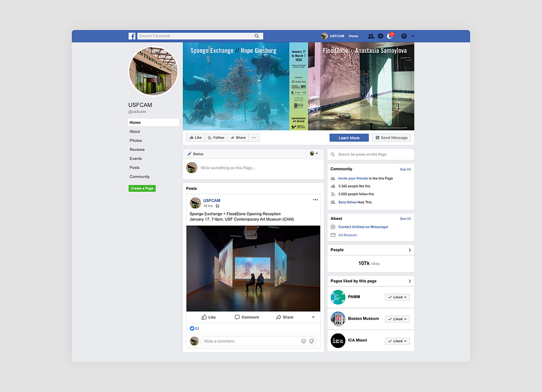Open the post-as identity dropdown in Status box
The width and height of the screenshot is (542, 392).
[x=314, y=154]
